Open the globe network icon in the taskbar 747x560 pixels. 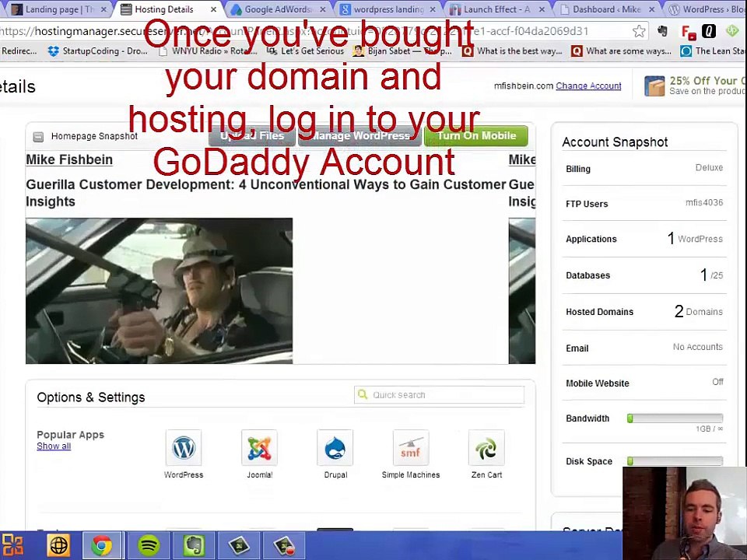tap(58, 546)
